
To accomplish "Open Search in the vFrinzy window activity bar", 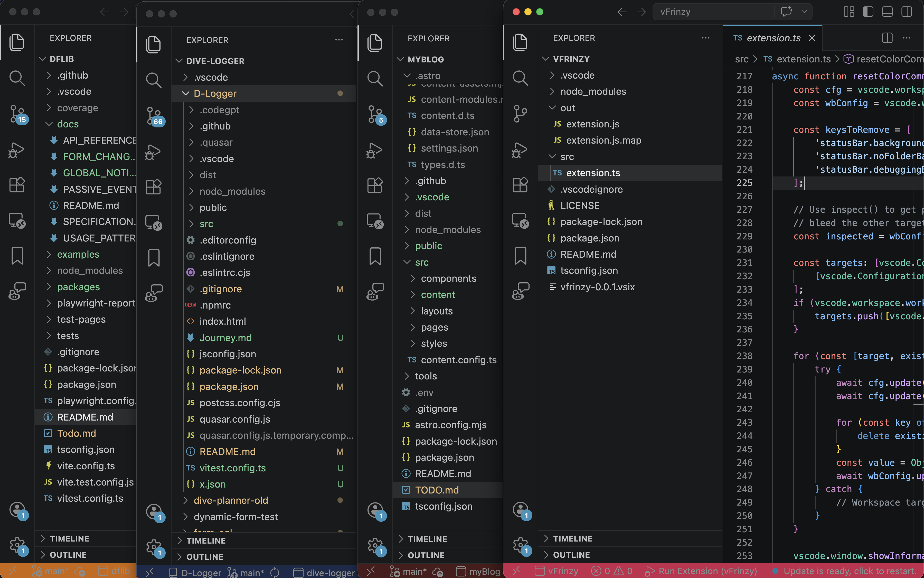I will pyautogui.click(x=520, y=78).
